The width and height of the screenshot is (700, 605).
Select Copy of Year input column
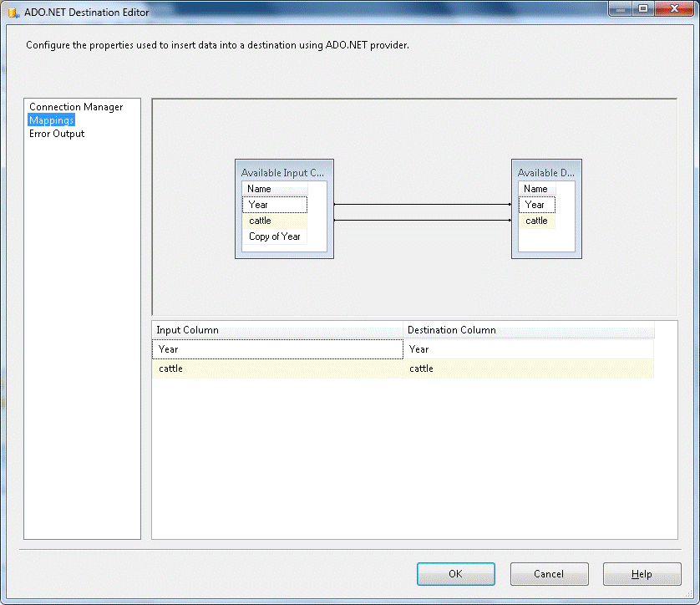275,236
